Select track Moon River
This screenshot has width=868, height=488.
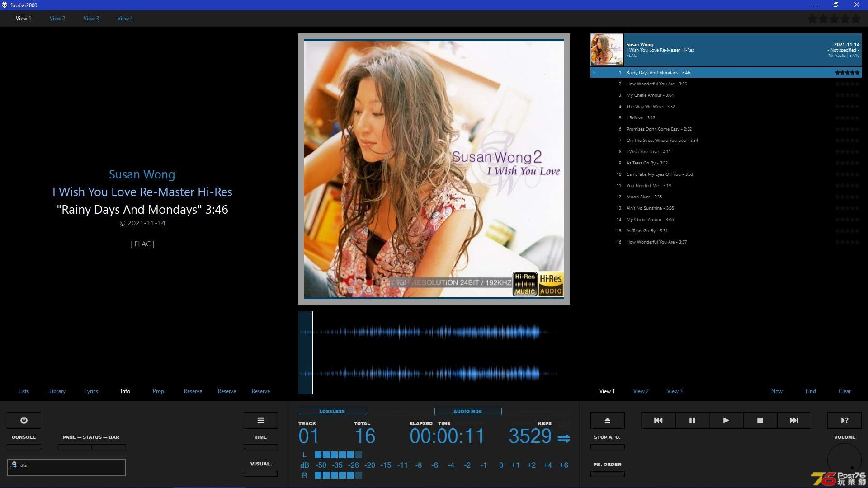[726, 197]
